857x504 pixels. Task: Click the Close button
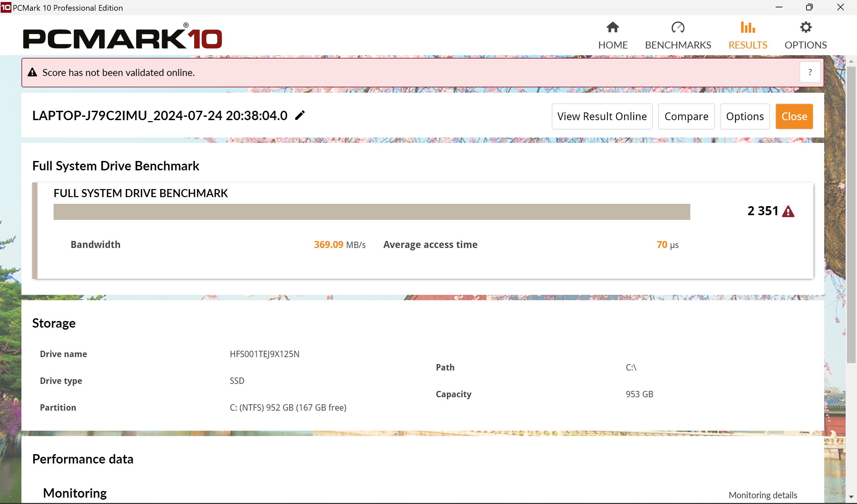(x=793, y=116)
